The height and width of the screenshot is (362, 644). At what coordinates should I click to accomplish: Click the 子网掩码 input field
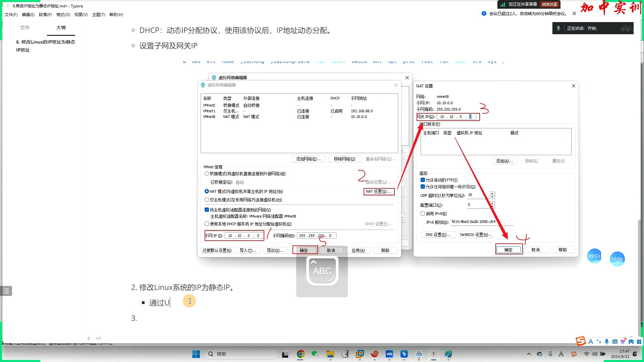click(316, 236)
